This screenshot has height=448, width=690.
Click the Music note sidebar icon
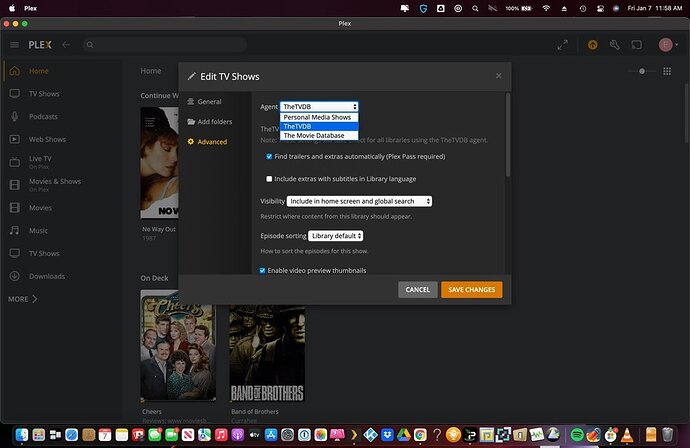[x=15, y=231]
